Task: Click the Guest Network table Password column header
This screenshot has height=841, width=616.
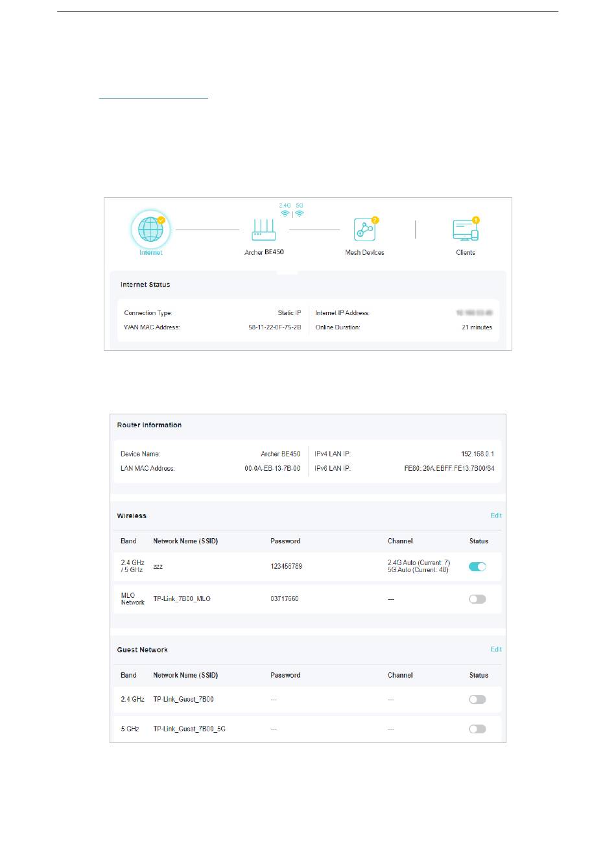Action: [x=285, y=676]
